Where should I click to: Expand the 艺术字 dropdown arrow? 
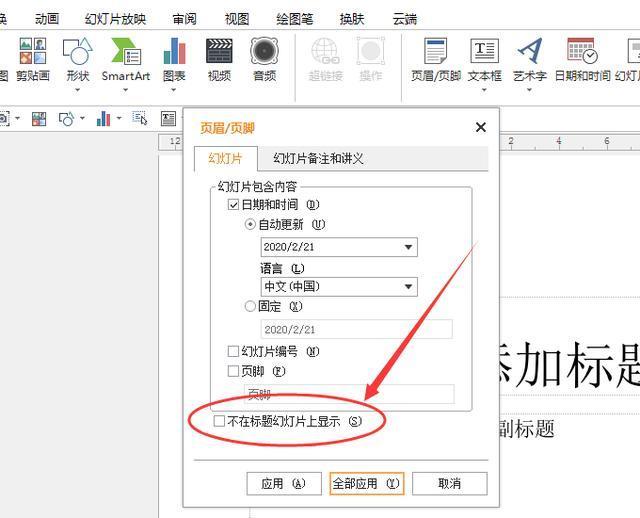tap(529, 90)
